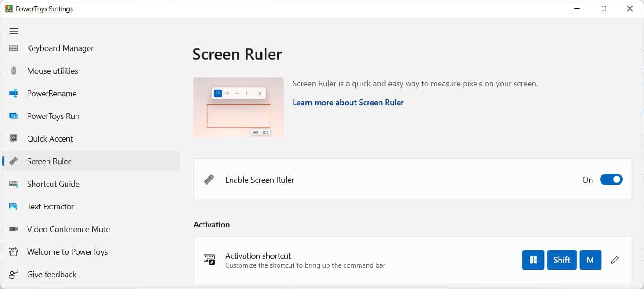Image resolution: width=644 pixels, height=289 pixels.
Task: Click the Quick Accent sidebar icon
Action: pos(14,139)
